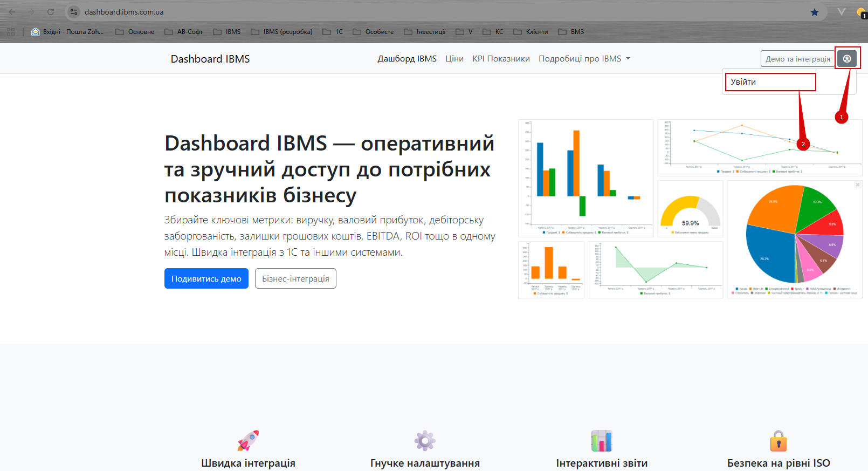This screenshot has width=868, height=471.
Task: Click the Бізнес-інтеграція button
Action: click(295, 278)
